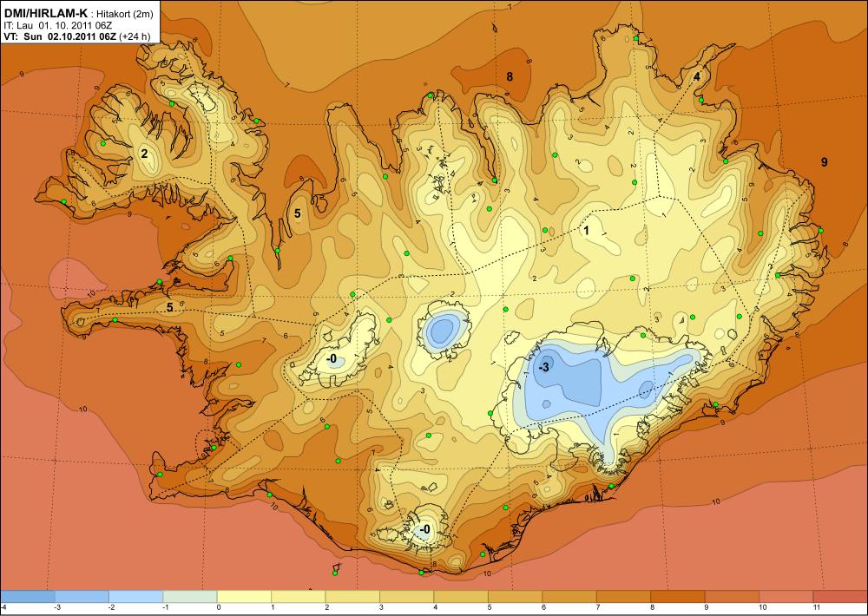Click the bold -0 label on Langjökull glacier
This screenshot has height=616, width=868.
click(x=331, y=358)
